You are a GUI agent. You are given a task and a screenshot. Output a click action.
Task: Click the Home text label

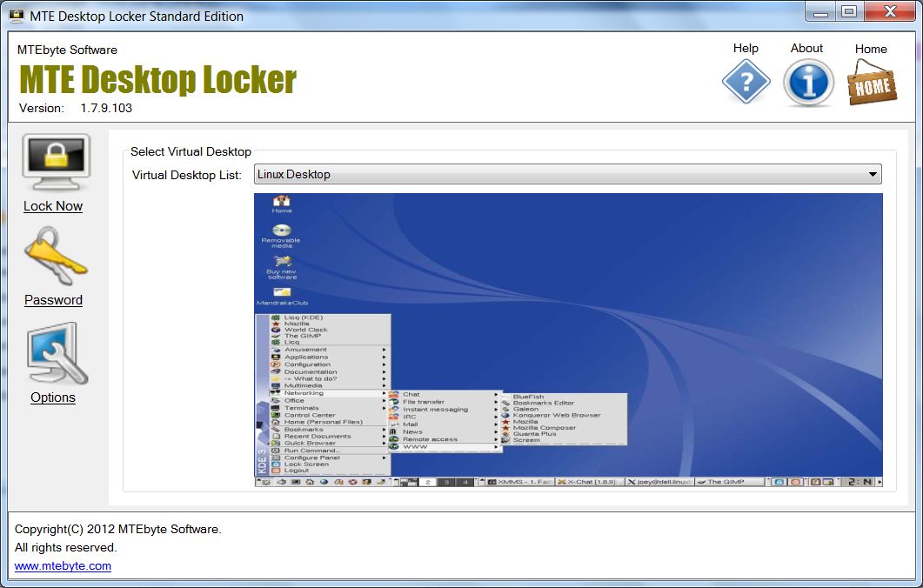click(871, 49)
